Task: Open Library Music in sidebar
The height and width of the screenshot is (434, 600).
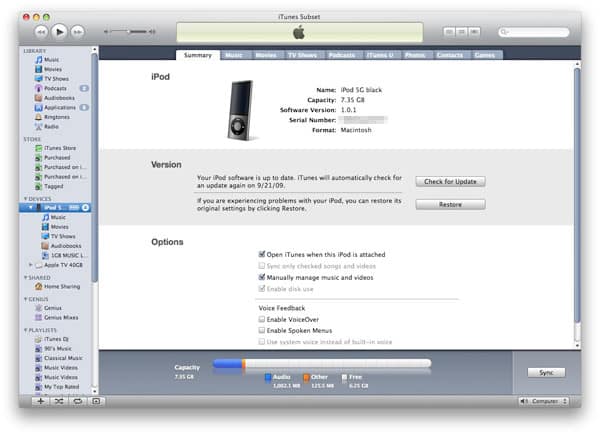Action: point(51,60)
